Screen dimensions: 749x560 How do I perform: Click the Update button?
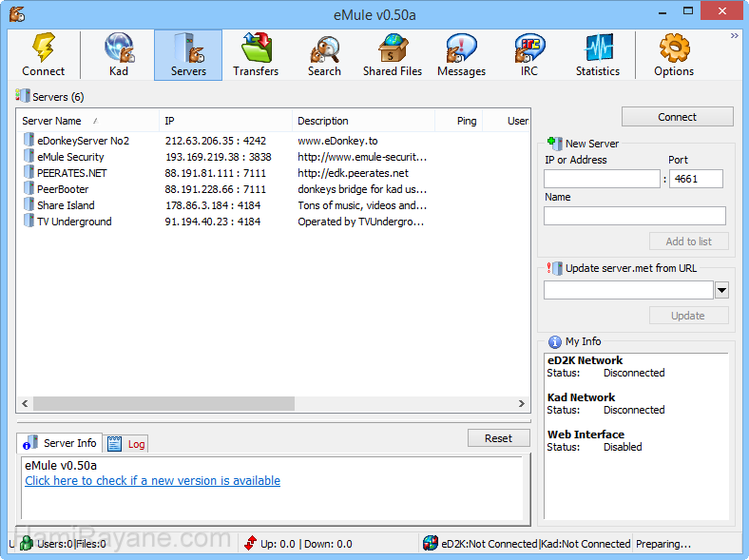pos(689,316)
